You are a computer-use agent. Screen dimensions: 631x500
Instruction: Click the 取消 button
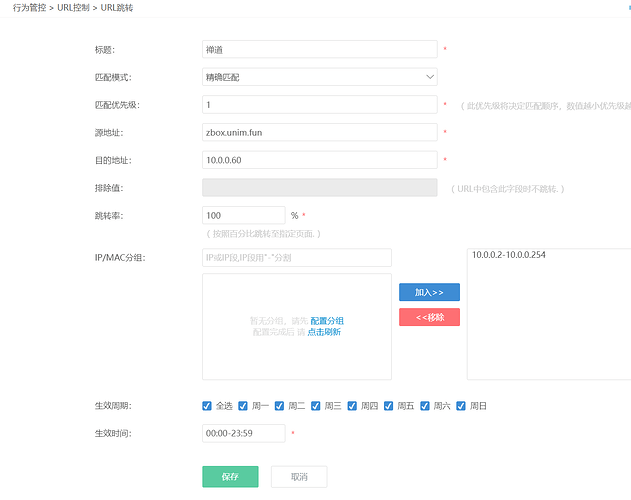[299, 477]
